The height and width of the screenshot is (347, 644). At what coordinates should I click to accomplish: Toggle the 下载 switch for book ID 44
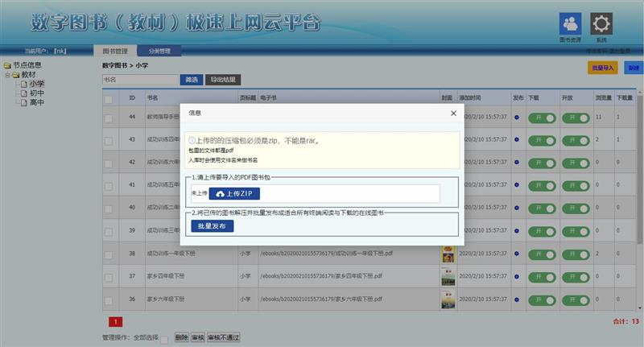pyautogui.click(x=542, y=118)
